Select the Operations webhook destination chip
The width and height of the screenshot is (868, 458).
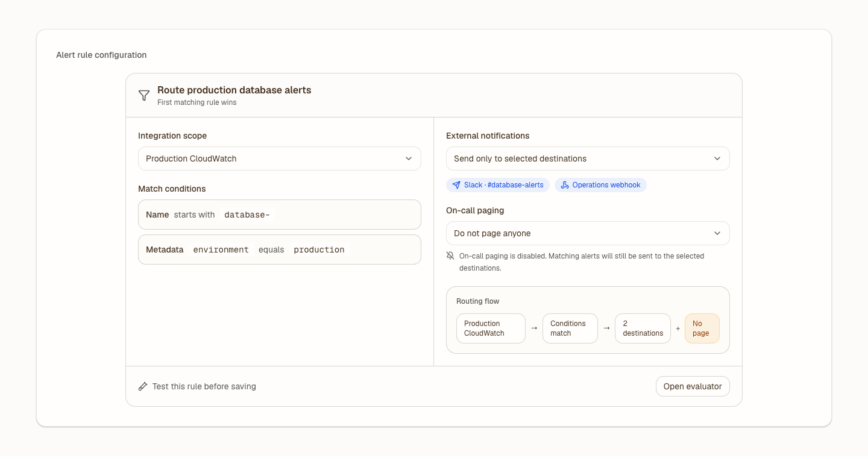point(600,185)
